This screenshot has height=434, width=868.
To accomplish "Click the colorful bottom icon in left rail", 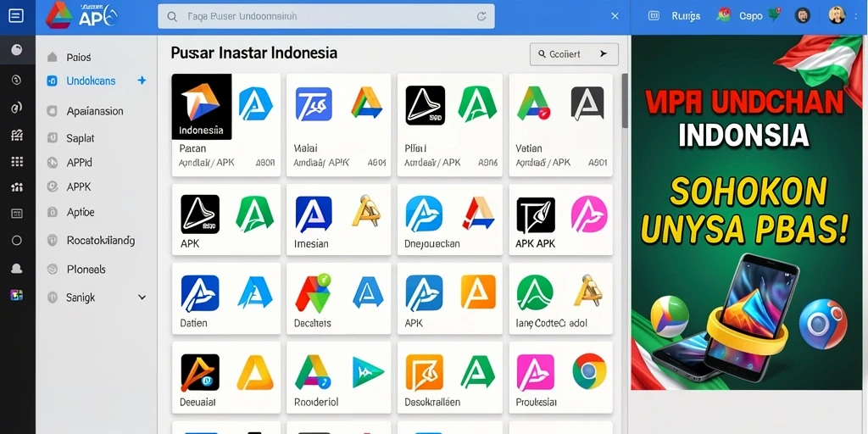I will coord(17,296).
